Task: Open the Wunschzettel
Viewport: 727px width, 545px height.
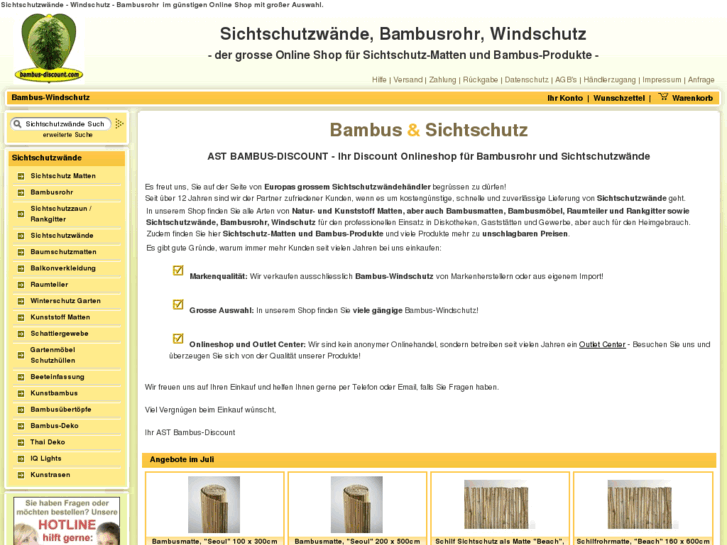Action: pos(619,98)
